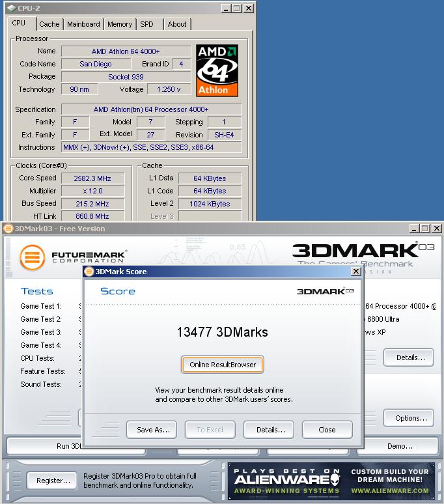
Task: Click the disabled To Excel button
Action: click(210, 430)
